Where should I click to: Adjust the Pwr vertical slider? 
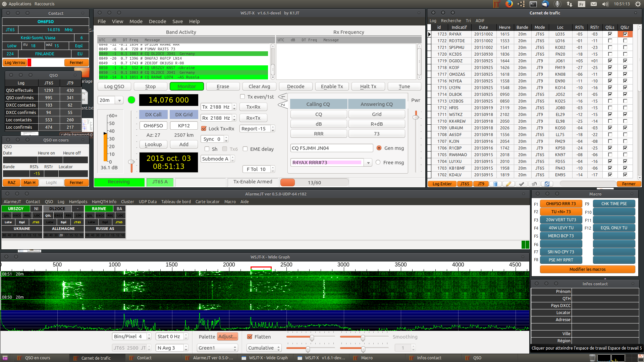coord(416,117)
